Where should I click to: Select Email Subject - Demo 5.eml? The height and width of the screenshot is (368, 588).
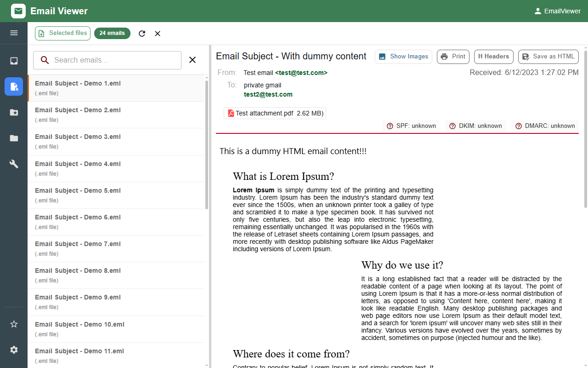coord(116,195)
